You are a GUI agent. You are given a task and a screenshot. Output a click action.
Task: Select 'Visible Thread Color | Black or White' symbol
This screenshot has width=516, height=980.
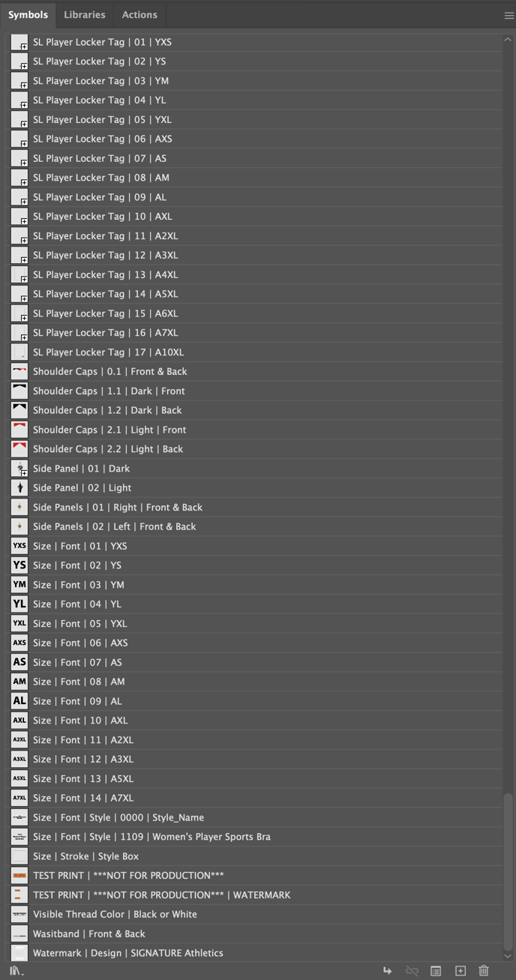click(x=115, y=915)
